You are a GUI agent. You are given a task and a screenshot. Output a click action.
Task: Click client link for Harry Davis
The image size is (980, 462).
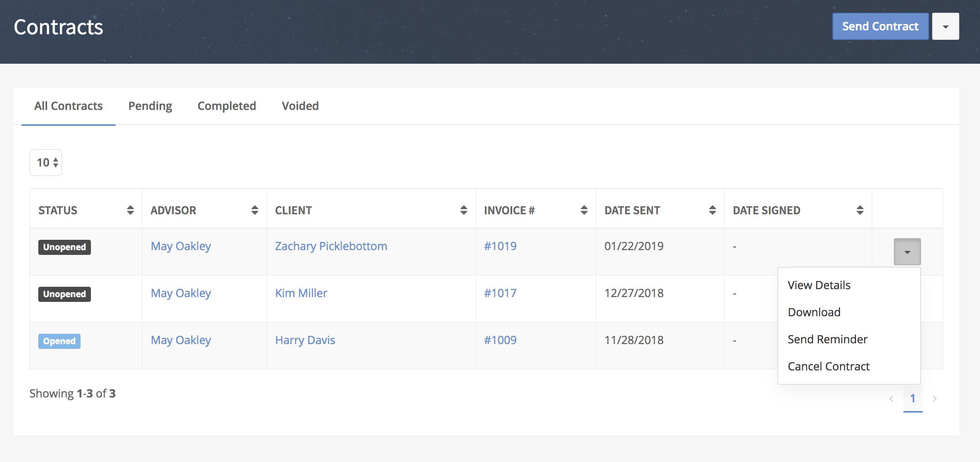(x=305, y=340)
